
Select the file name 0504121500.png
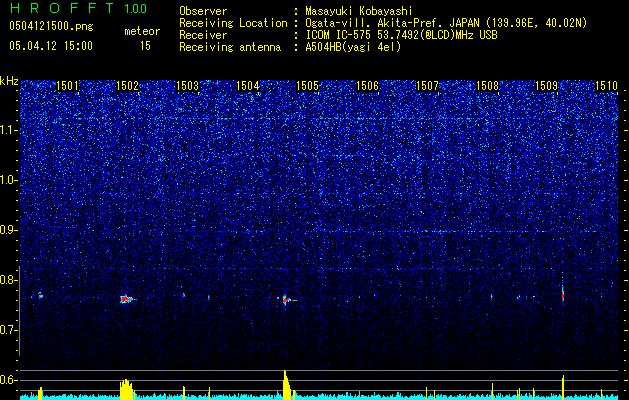pos(51,27)
